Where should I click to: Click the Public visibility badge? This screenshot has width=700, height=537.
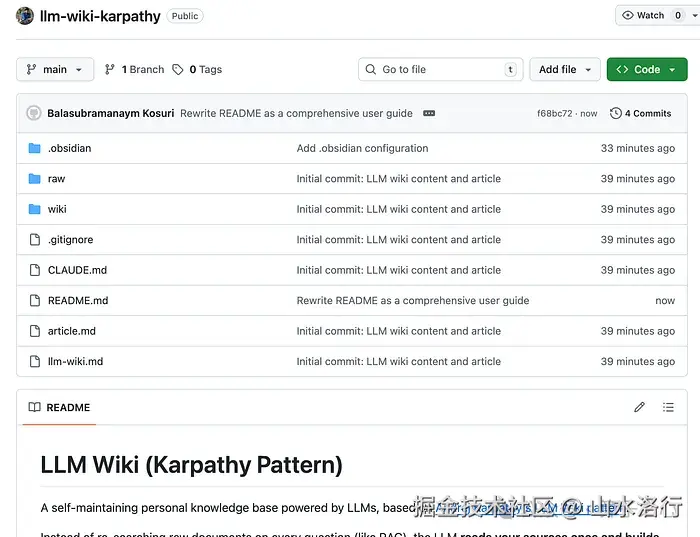pos(185,16)
